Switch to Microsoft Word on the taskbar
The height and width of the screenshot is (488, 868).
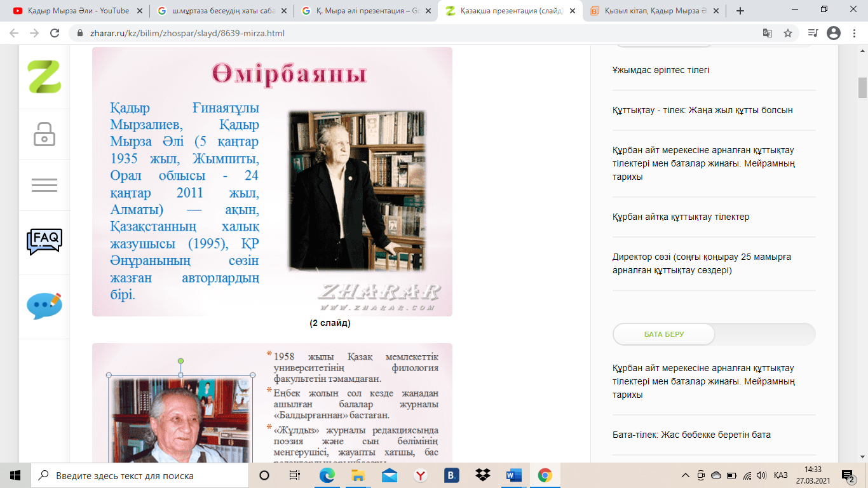pos(513,475)
